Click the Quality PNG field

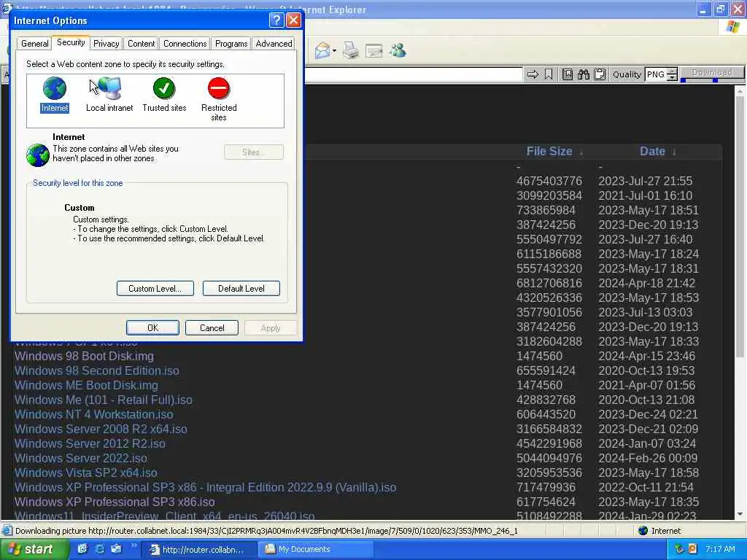656,74
